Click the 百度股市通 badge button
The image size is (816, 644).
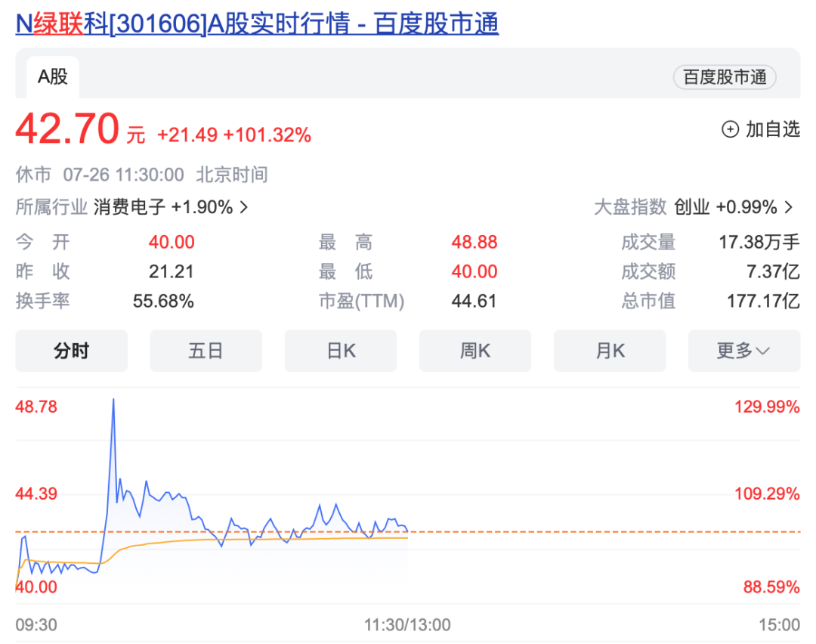pos(724,77)
